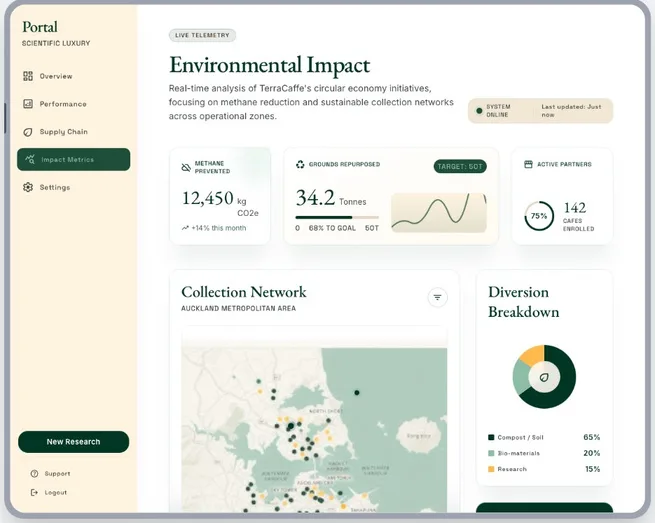
Task: Click the Compost / Soil dark green swatch
Action: 491,437
